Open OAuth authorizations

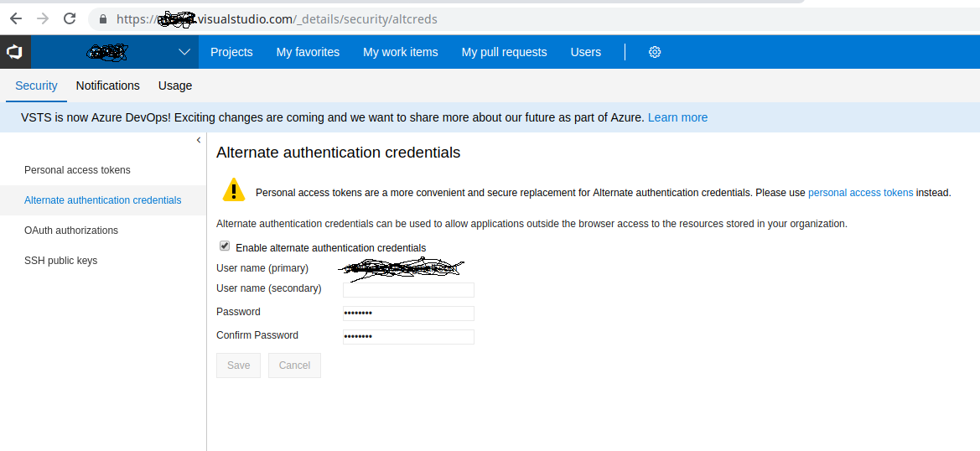pos(71,230)
